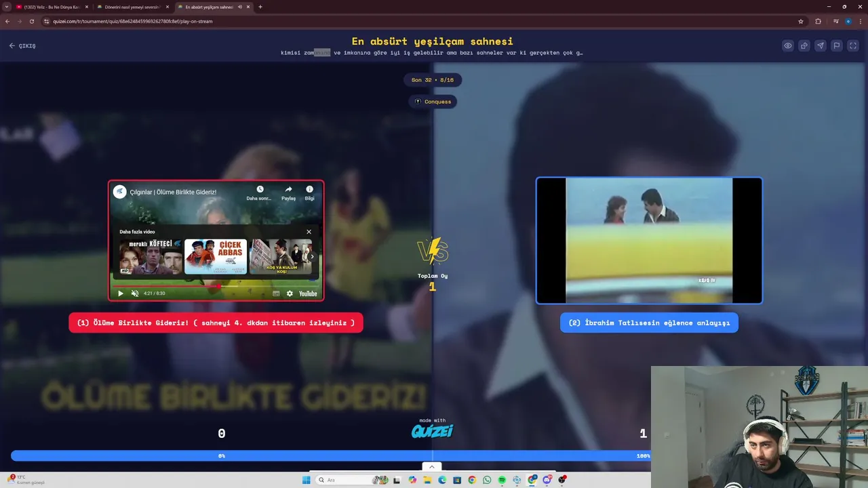Viewport: 868px width, 488px height.
Task: Click the eye visibility icon in Quizei header
Action: pyautogui.click(x=788, y=46)
